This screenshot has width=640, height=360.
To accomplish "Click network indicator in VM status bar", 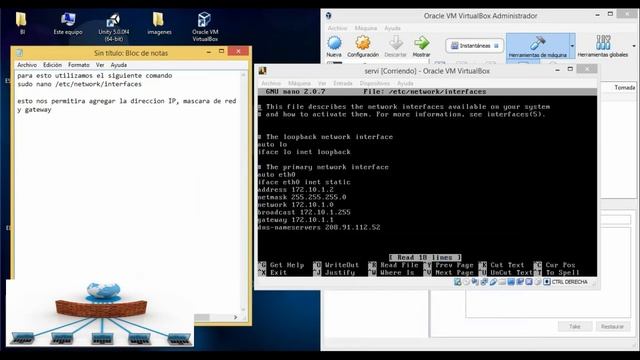I will click(x=484, y=282).
